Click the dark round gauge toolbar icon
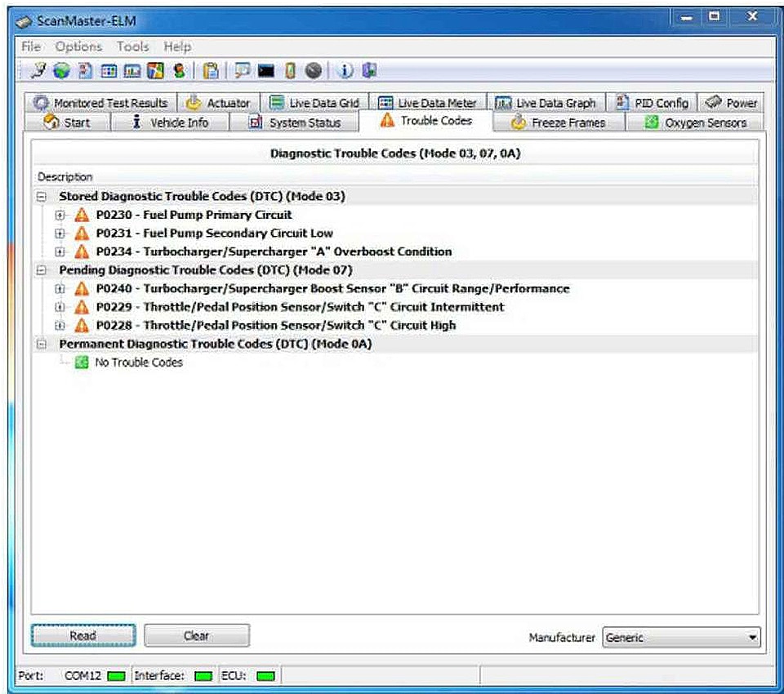 314,70
